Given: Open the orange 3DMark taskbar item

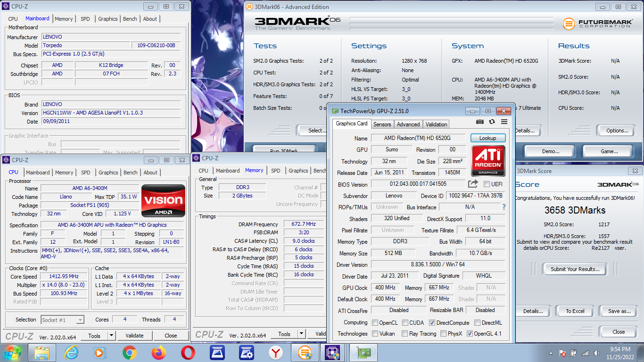Looking at the screenshot, I should 305,353.
